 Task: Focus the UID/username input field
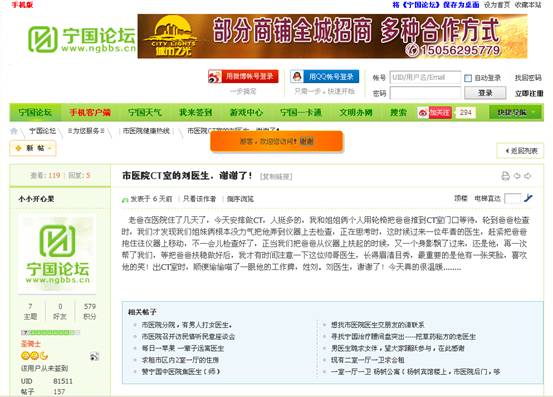click(x=425, y=77)
